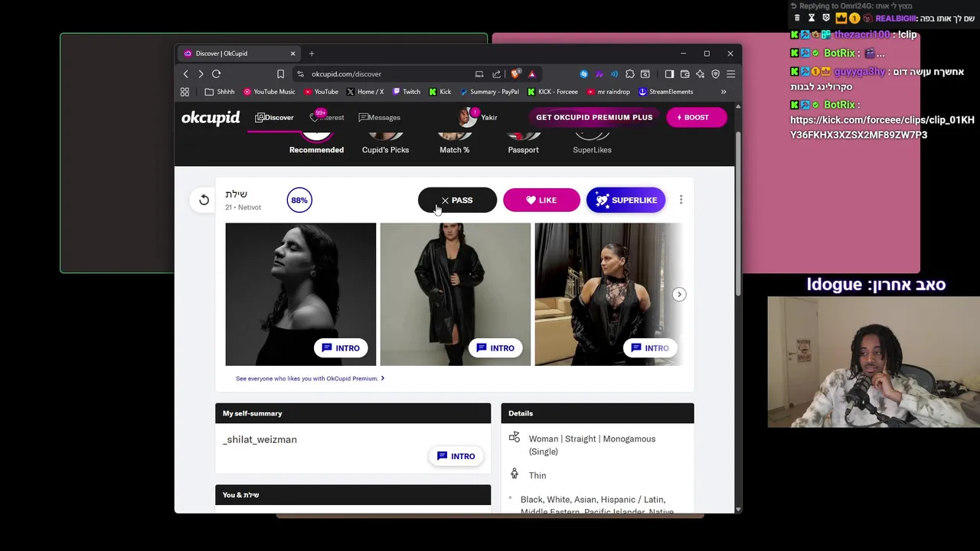Open the Yakir profile menu
This screenshot has height=551, width=980.
click(x=478, y=118)
